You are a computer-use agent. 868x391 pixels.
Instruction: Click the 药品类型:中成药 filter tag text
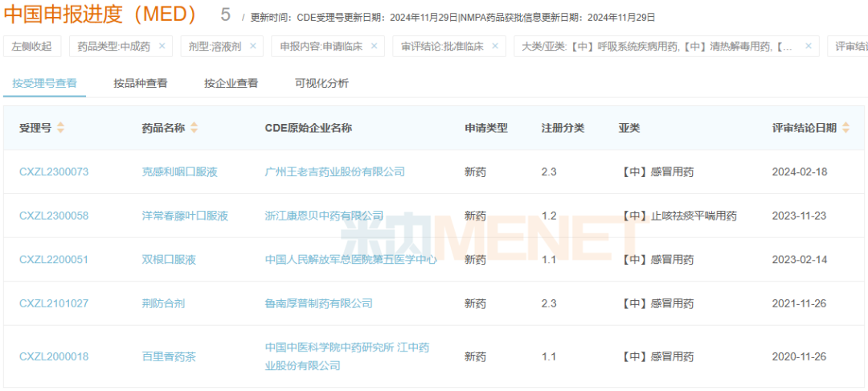(113, 47)
